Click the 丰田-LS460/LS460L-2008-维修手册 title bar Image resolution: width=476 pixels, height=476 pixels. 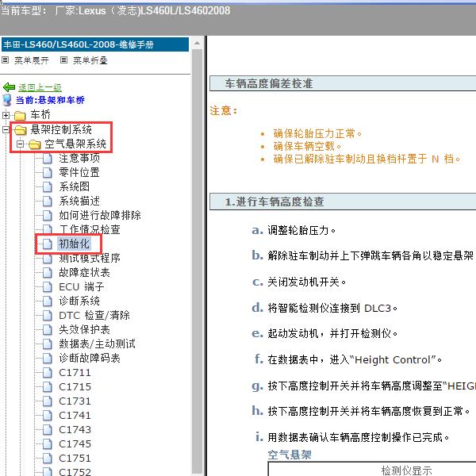coord(95,44)
